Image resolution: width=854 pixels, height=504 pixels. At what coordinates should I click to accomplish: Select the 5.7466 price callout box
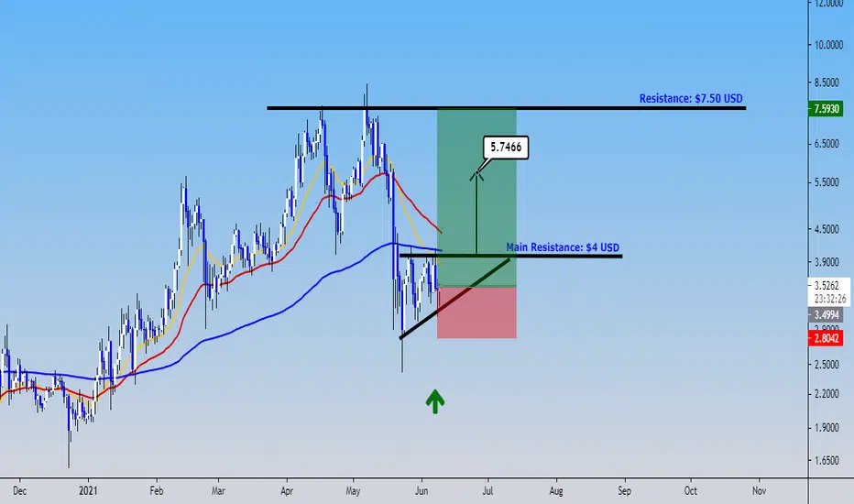point(506,148)
